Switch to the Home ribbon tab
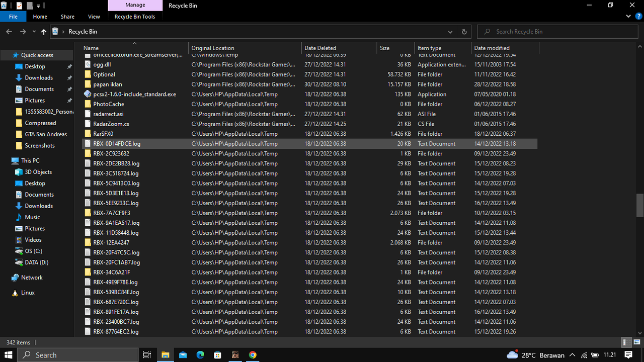This screenshot has height=362, width=644. (40, 17)
